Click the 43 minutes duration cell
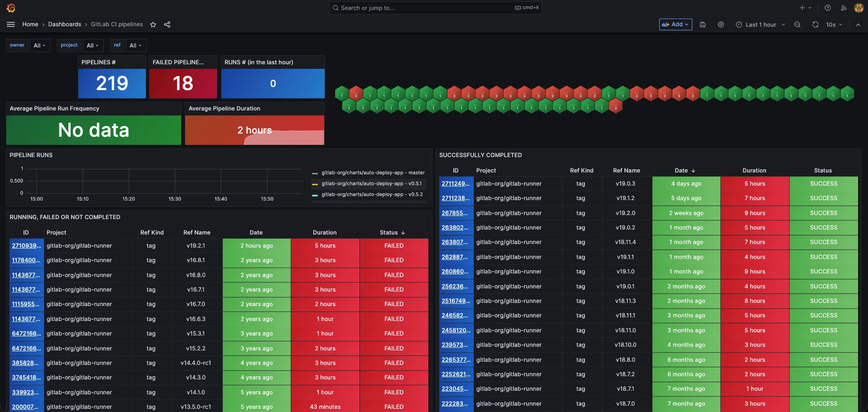This screenshot has width=868, height=412. point(325,407)
